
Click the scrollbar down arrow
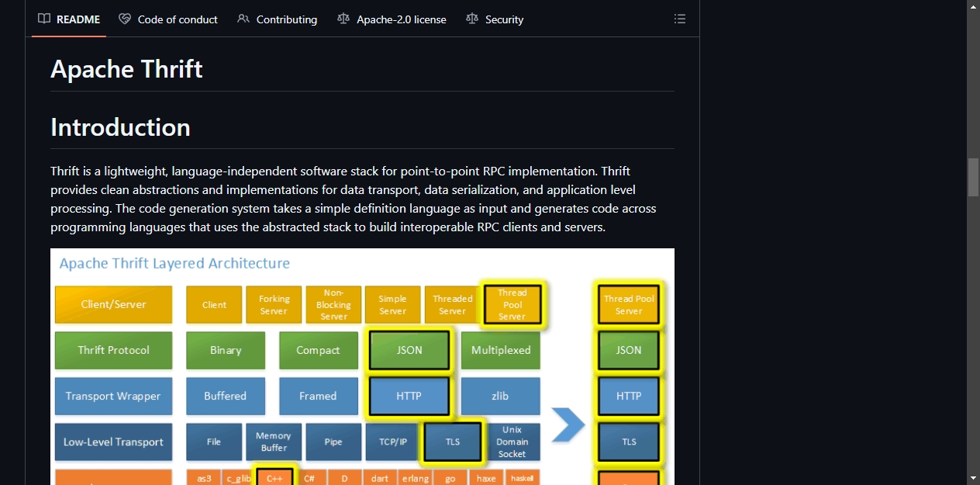pyautogui.click(x=973, y=478)
